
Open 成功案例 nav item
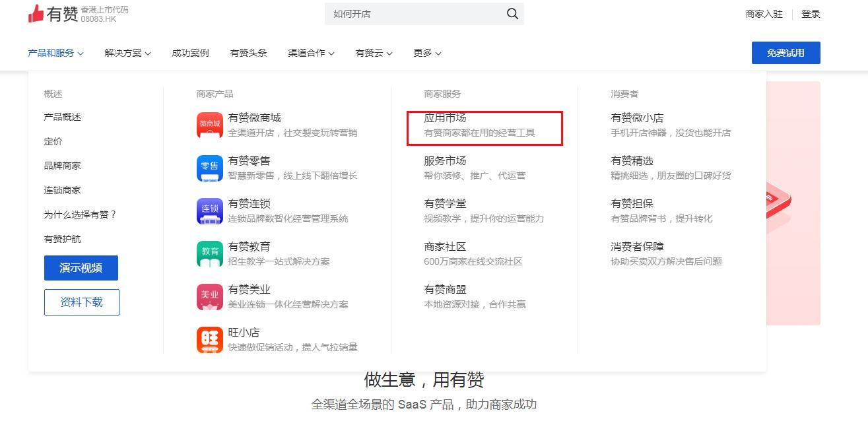pyautogui.click(x=190, y=53)
